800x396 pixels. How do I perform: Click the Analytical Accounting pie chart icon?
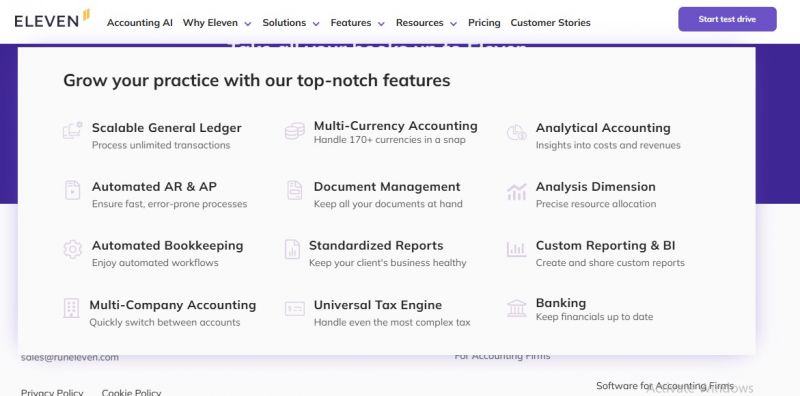tap(516, 132)
